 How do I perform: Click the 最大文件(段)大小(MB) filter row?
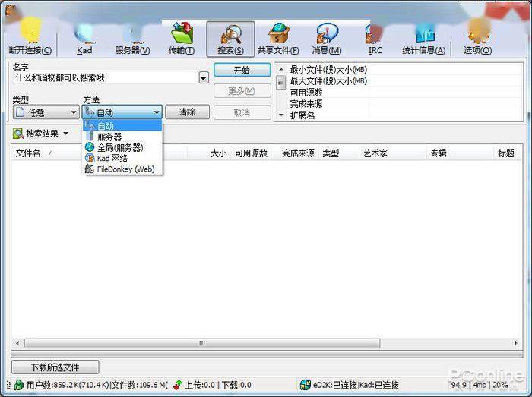(x=404, y=81)
